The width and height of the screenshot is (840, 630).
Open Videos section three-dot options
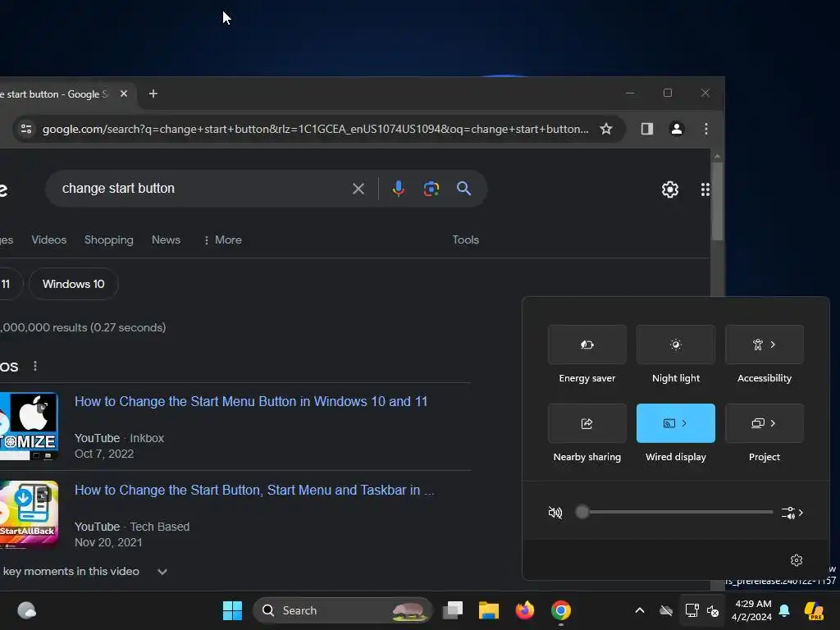[x=35, y=366]
